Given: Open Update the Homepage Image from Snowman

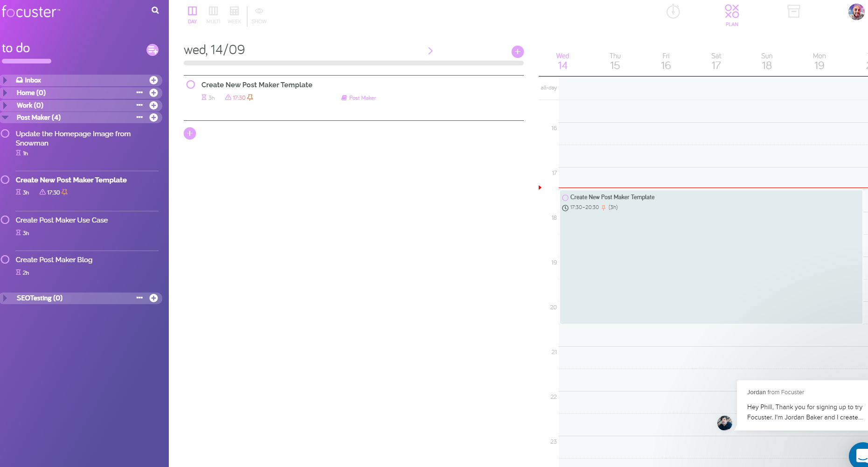Looking at the screenshot, I should click(x=73, y=138).
